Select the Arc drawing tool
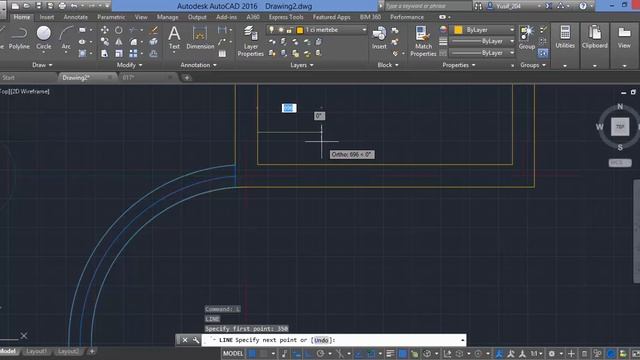This screenshot has width=640, height=360. pos(66,37)
